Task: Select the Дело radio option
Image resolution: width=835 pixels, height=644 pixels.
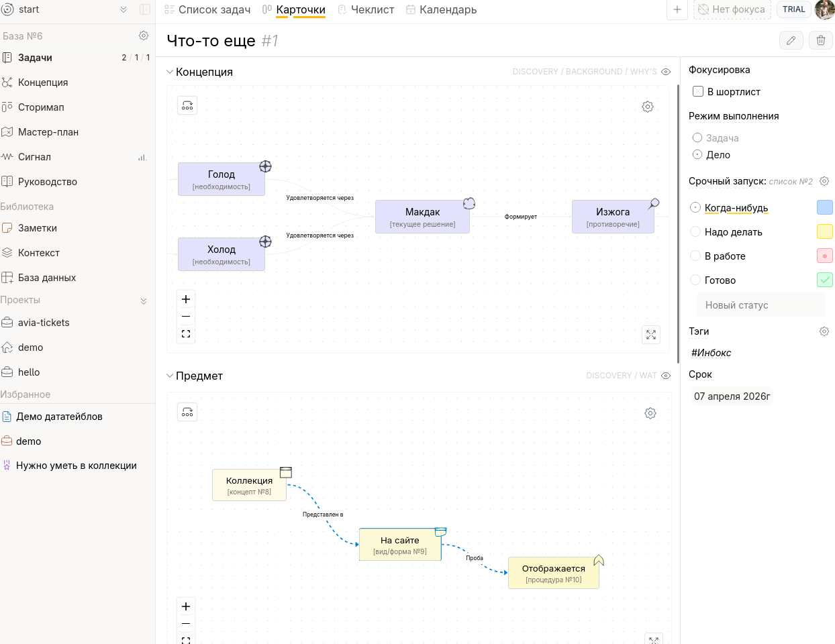Action: point(697,155)
